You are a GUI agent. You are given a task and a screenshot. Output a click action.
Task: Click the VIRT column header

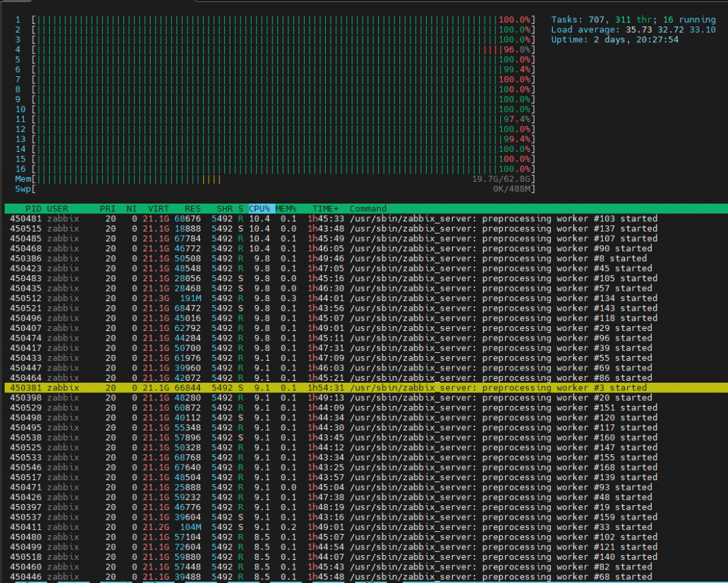158,208
